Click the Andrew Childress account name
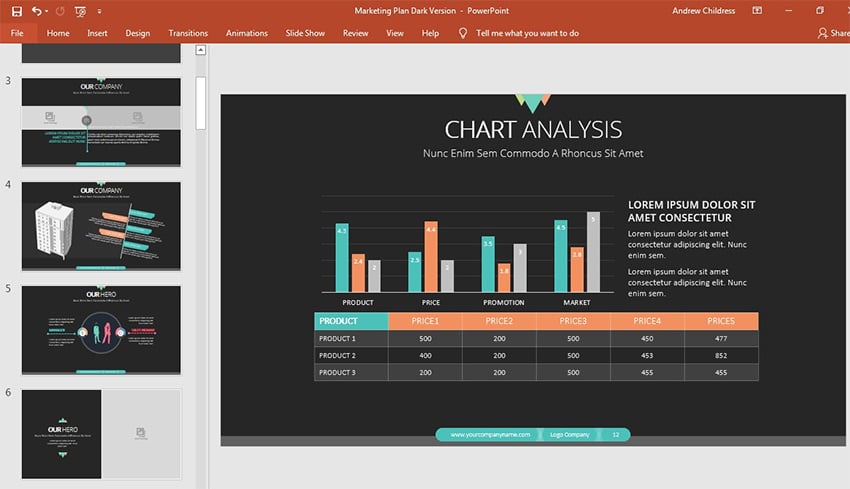850x489 pixels. 704,11
